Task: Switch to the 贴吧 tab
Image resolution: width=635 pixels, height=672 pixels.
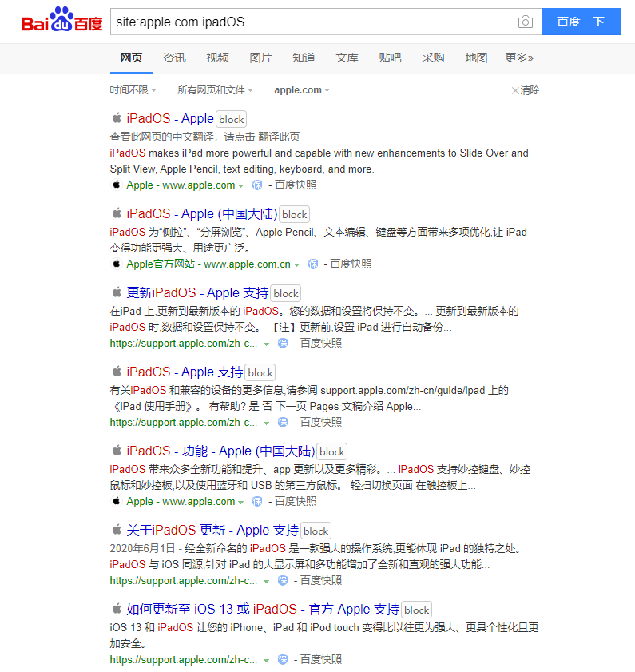Action: click(390, 58)
